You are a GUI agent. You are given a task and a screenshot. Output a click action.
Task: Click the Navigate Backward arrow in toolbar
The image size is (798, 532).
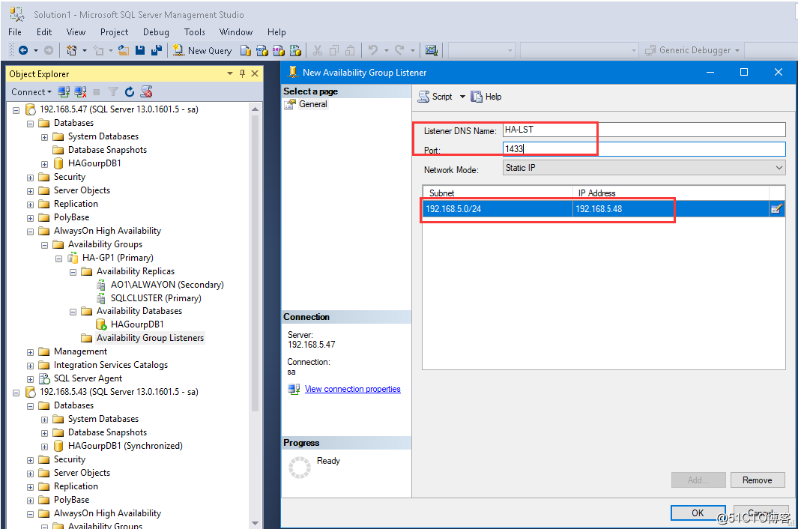23,50
